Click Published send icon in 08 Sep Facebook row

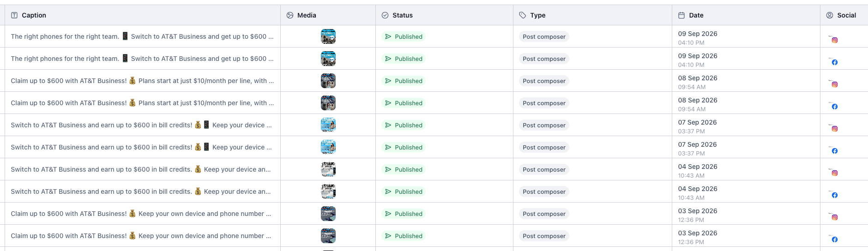pos(388,103)
